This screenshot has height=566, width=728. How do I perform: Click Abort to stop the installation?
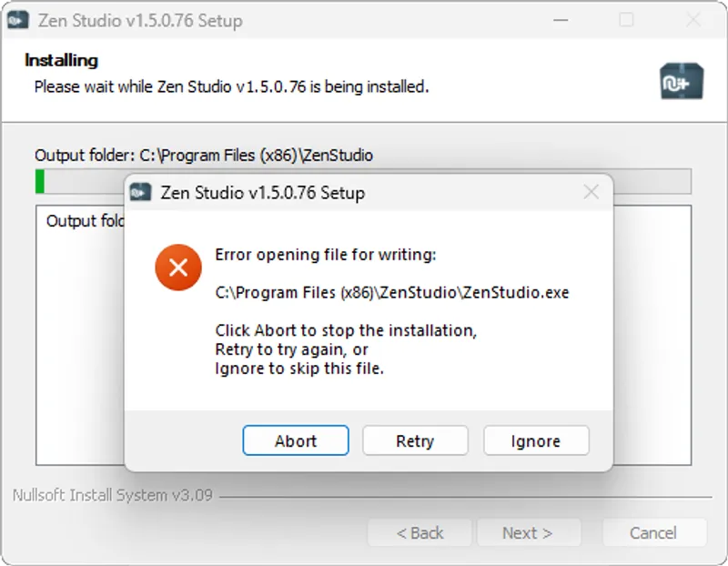pos(295,440)
